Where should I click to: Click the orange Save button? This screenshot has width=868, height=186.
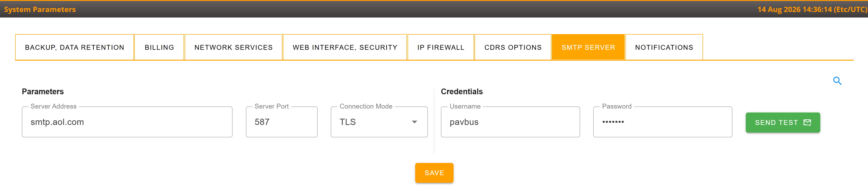[434, 173]
